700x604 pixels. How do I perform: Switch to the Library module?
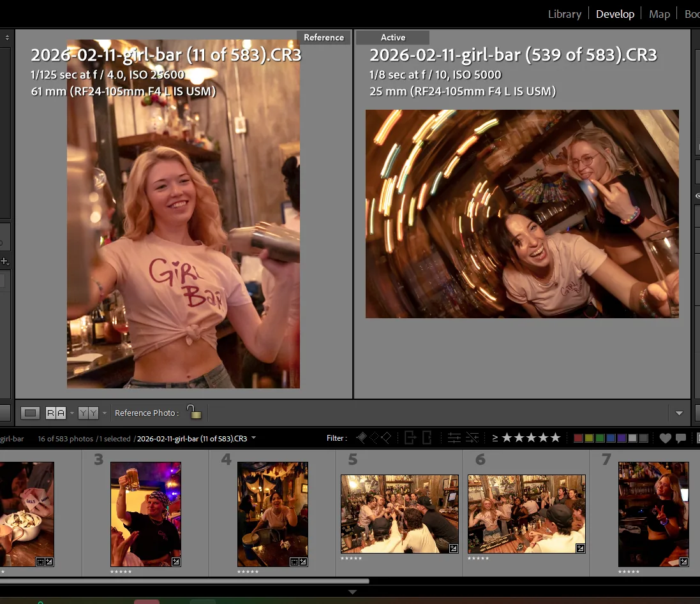pos(564,13)
